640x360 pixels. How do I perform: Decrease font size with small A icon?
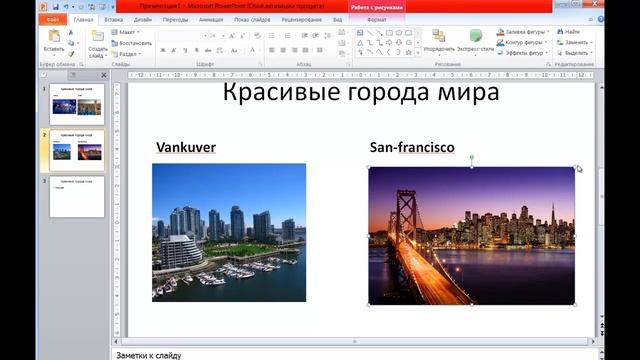point(242,36)
